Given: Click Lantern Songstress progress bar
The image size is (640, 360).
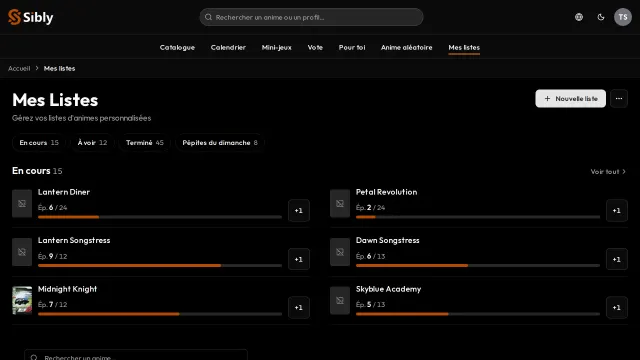Looking at the screenshot, I should tap(160, 266).
